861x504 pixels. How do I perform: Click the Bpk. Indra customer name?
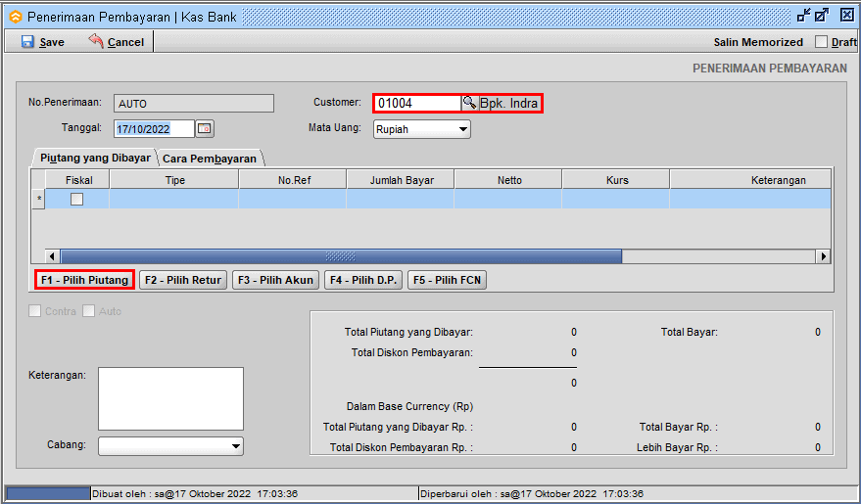tap(508, 103)
